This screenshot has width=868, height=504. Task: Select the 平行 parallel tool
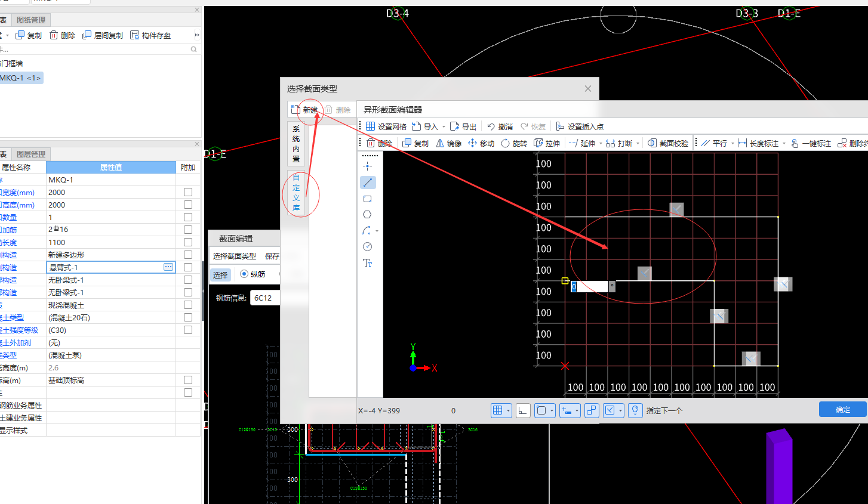coord(714,143)
